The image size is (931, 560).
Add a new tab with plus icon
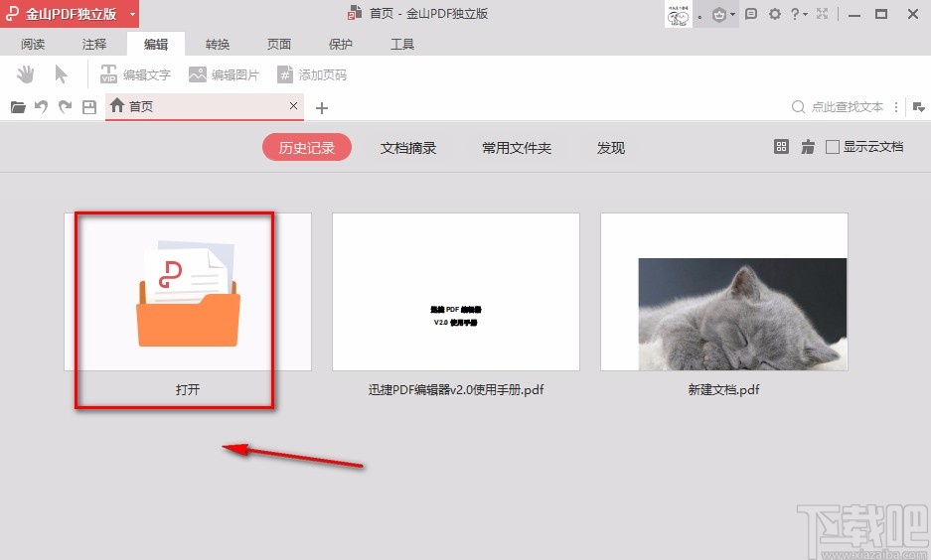click(322, 108)
